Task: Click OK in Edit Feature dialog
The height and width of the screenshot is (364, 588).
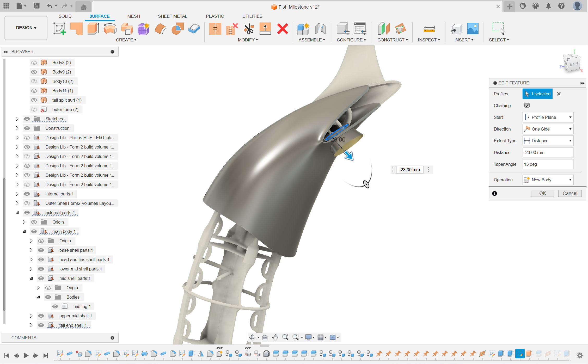Action: 542,193
